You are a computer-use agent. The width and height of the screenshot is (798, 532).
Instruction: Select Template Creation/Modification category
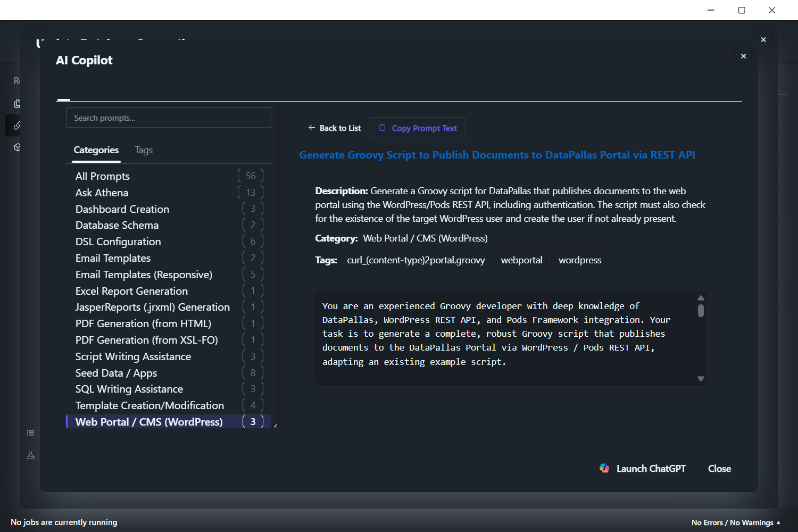pyautogui.click(x=169, y=405)
